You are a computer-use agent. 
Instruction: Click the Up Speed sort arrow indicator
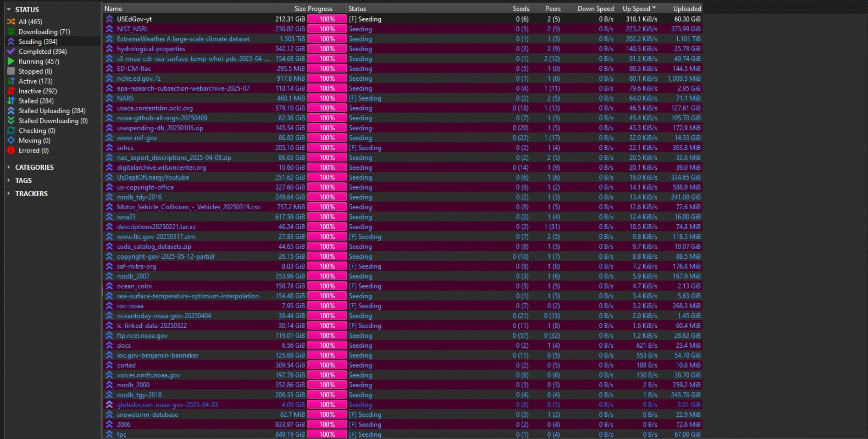654,8
